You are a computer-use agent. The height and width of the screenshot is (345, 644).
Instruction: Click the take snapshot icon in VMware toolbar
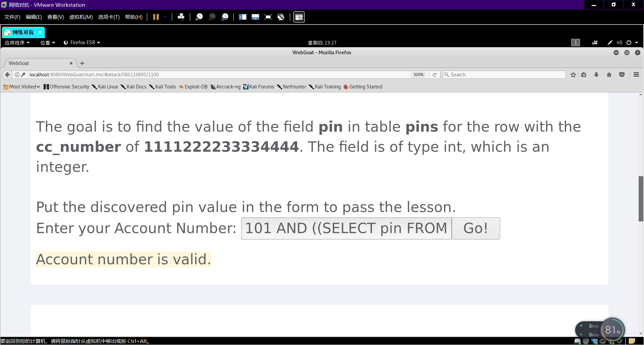click(x=199, y=17)
